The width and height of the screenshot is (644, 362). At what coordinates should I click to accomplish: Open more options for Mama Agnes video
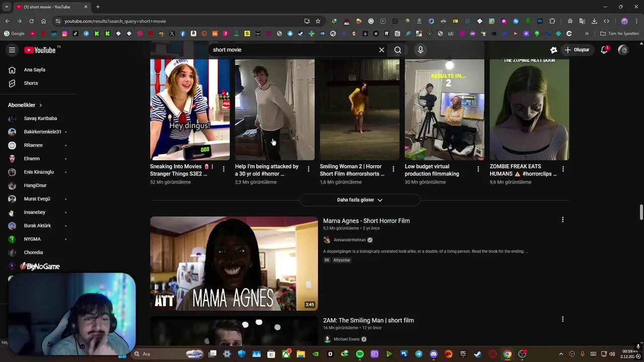[x=562, y=220]
